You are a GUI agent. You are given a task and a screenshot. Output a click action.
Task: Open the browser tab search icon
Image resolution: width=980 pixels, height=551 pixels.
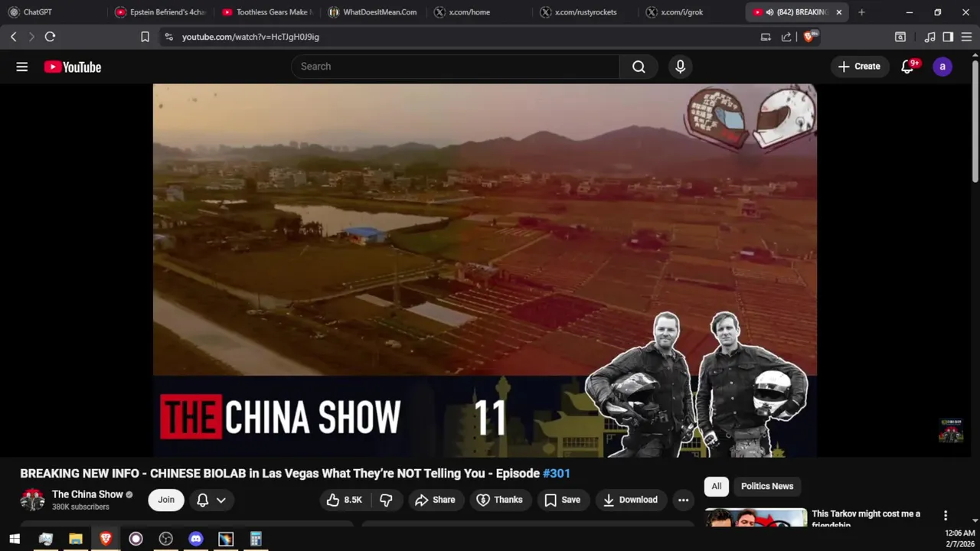900,37
